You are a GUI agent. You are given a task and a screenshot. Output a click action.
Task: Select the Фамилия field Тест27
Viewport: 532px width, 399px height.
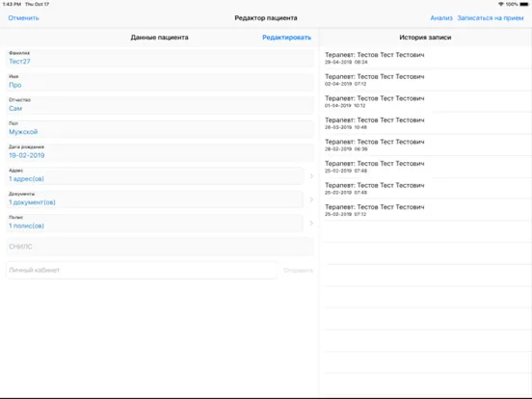pyautogui.click(x=160, y=58)
